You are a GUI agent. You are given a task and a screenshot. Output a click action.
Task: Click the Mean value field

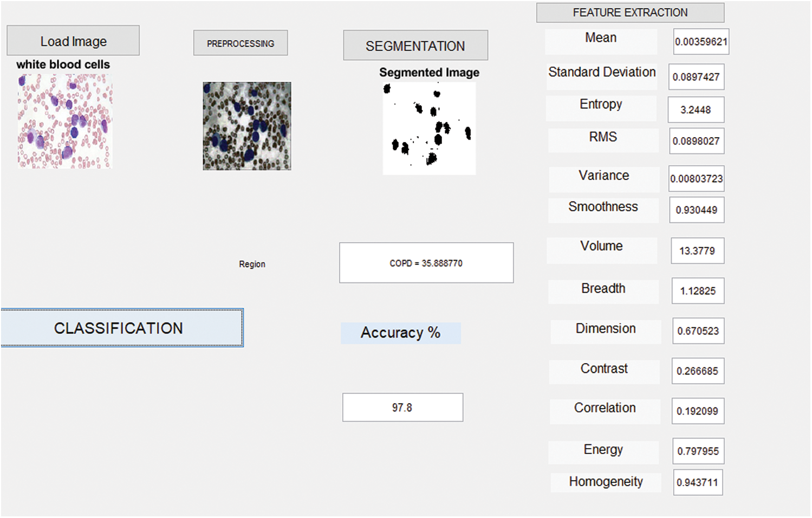(x=701, y=42)
